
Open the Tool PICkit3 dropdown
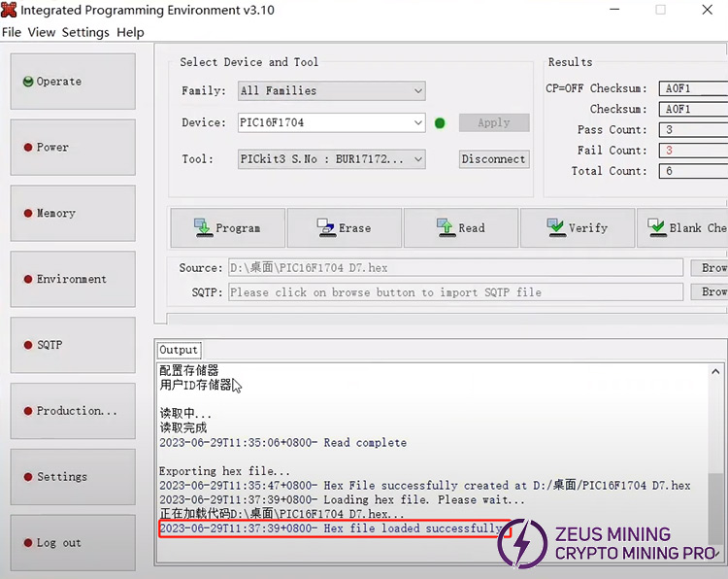point(332,159)
